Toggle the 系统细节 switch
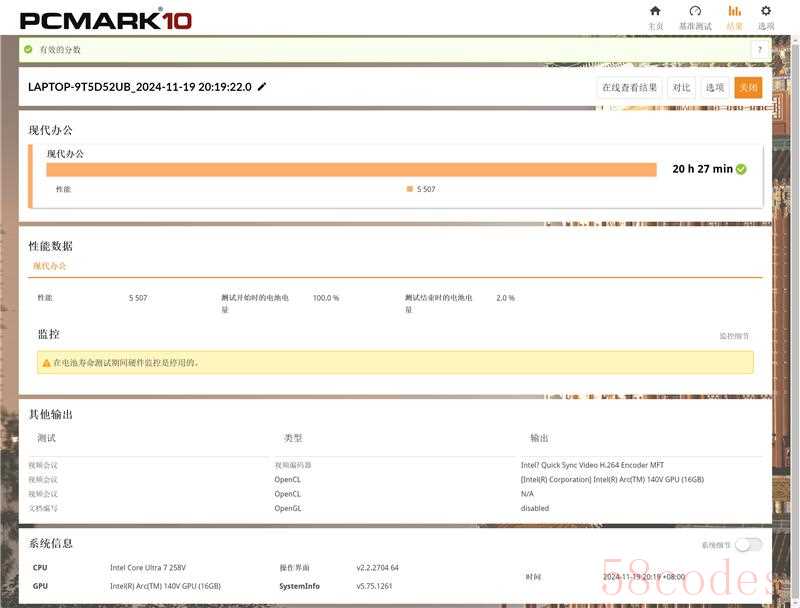Viewport: 800px width, 608px height. click(748, 545)
